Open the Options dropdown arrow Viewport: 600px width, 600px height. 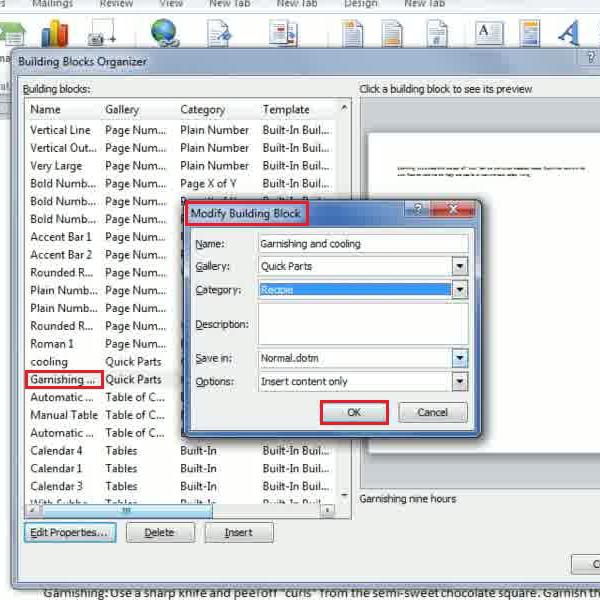tap(460, 382)
